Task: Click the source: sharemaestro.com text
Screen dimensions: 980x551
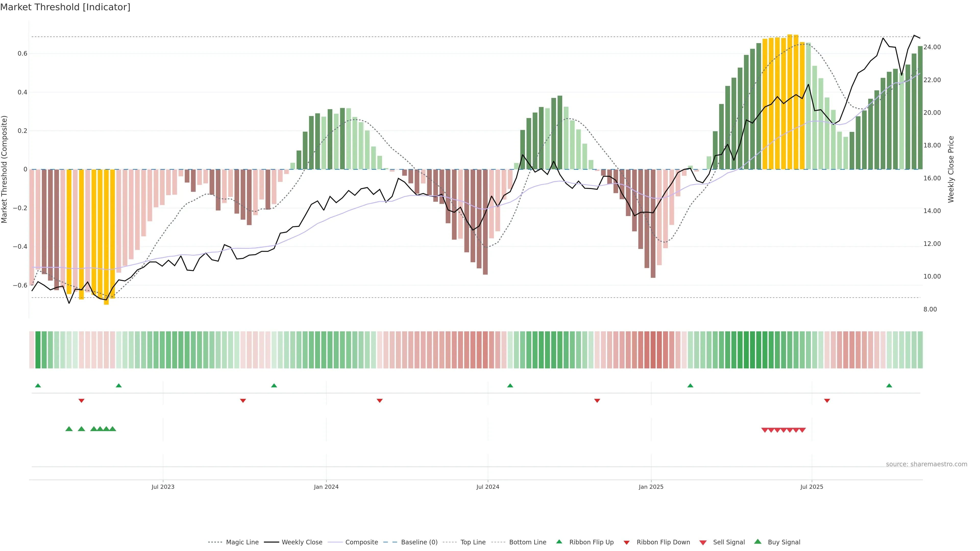Action: (x=926, y=464)
